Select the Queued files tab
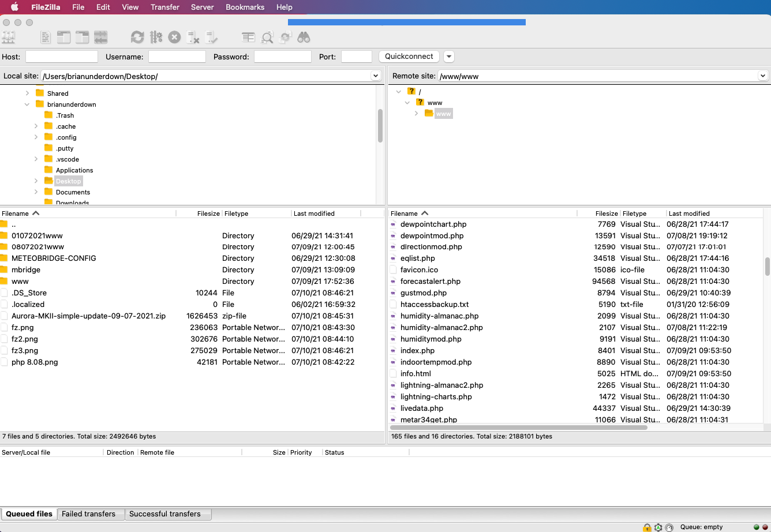This screenshot has height=532, width=771. point(29,514)
